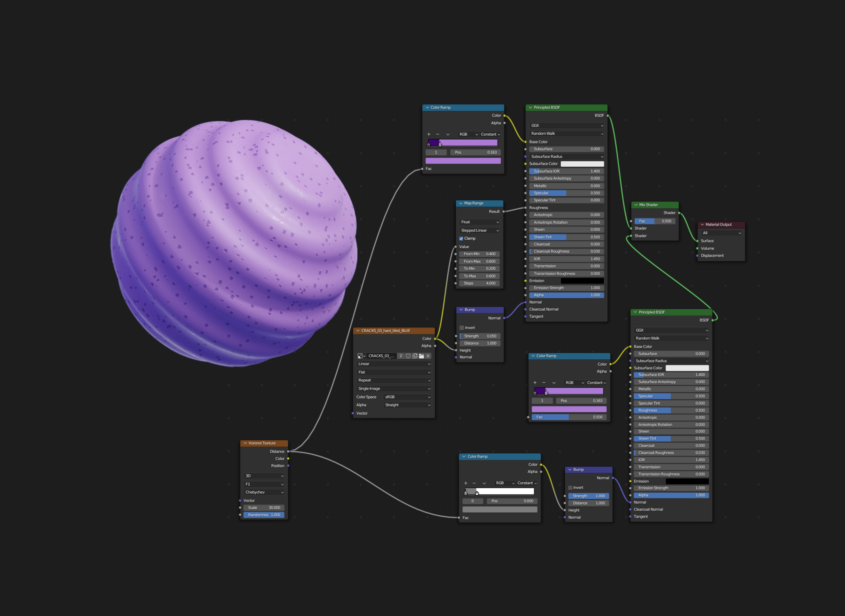845x616 pixels.
Task: Open the Chebychev distance metric dropdown
Action: [x=264, y=492]
